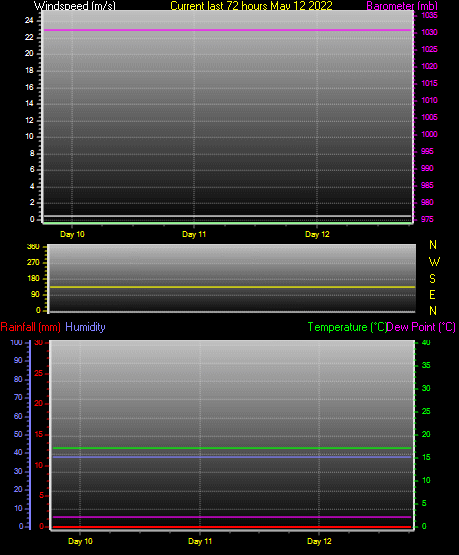Click the Day 12 label under the bottom chart
Screen dimensions: 459x555
[319, 541]
